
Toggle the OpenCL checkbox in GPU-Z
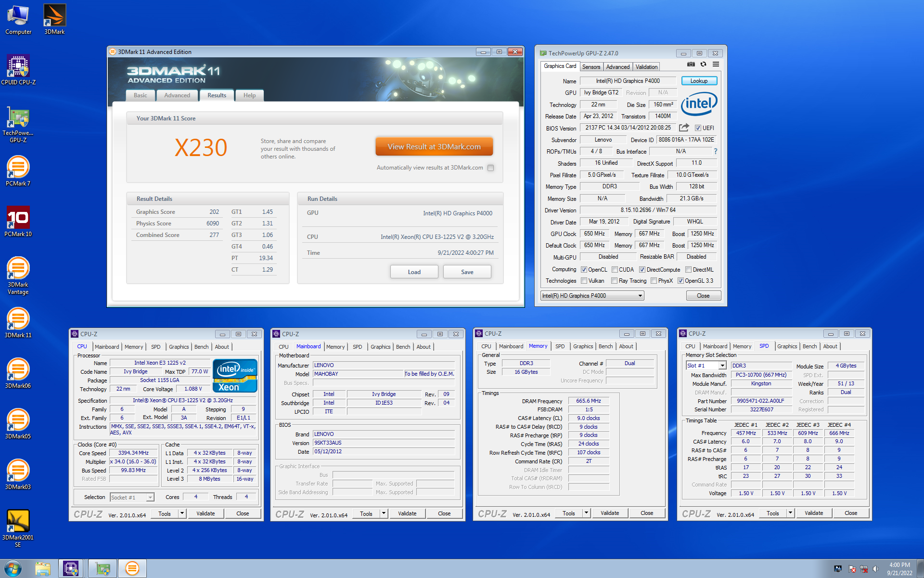click(584, 270)
